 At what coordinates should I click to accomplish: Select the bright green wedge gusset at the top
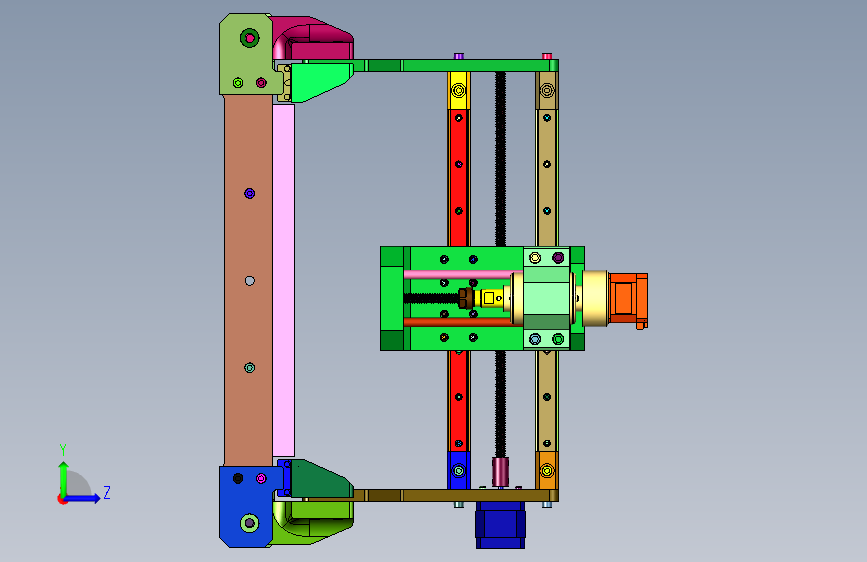coord(322,81)
